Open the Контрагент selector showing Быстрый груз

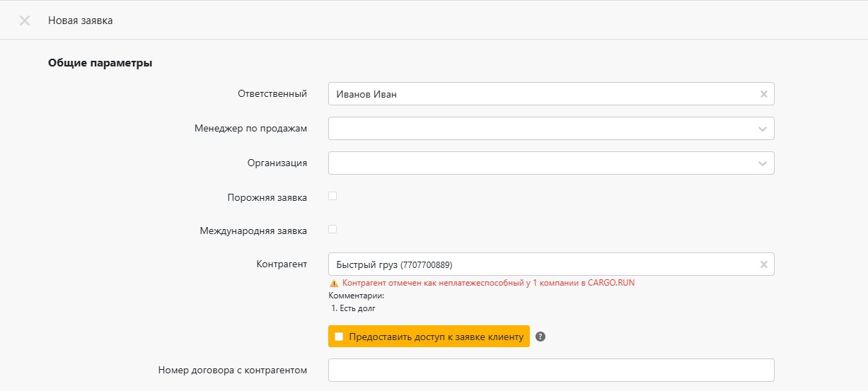pyautogui.click(x=538, y=264)
